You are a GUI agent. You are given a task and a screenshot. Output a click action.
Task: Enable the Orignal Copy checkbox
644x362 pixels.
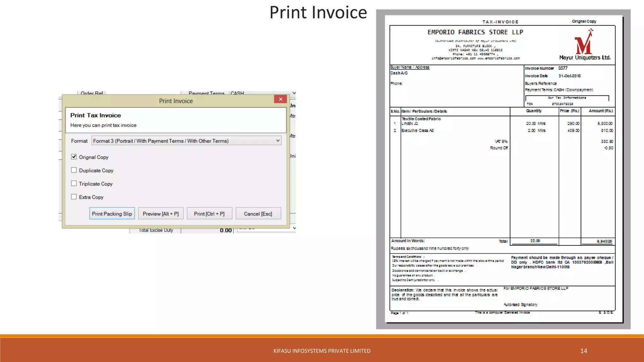click(x=74, y=156)
